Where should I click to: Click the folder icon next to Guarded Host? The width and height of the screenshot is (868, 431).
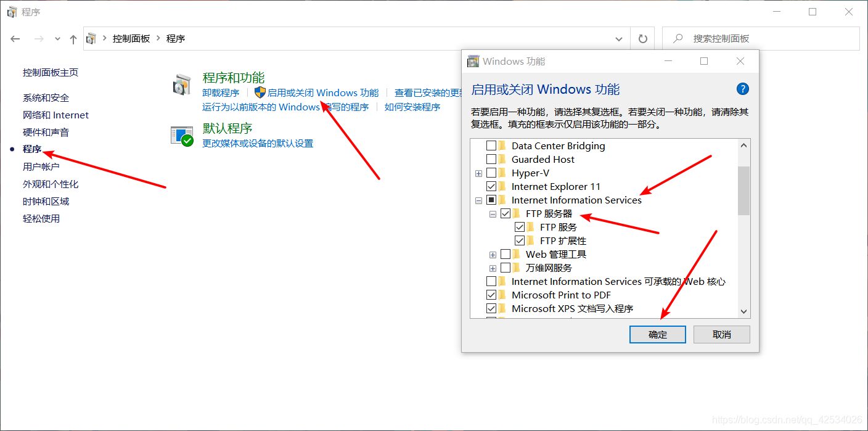[502, 159]
